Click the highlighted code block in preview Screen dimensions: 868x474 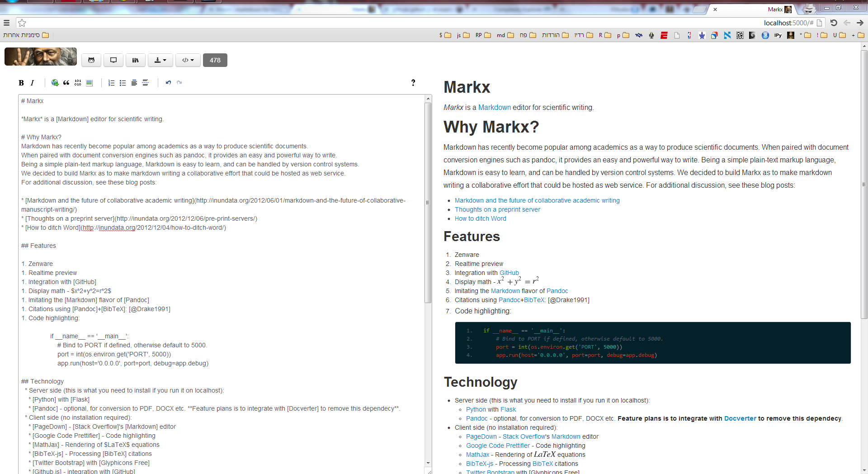coord(653,343)
